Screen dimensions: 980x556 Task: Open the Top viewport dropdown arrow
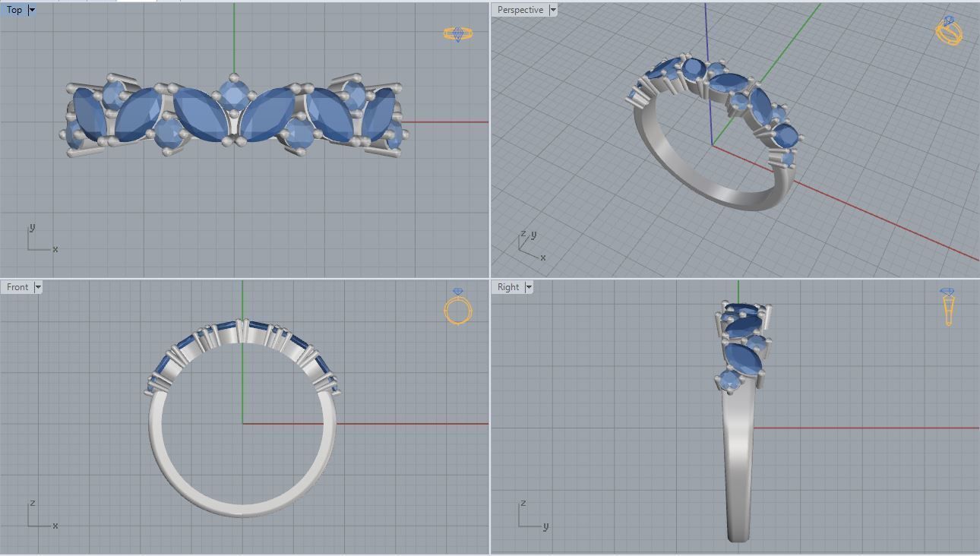click(x=32, y=10)
